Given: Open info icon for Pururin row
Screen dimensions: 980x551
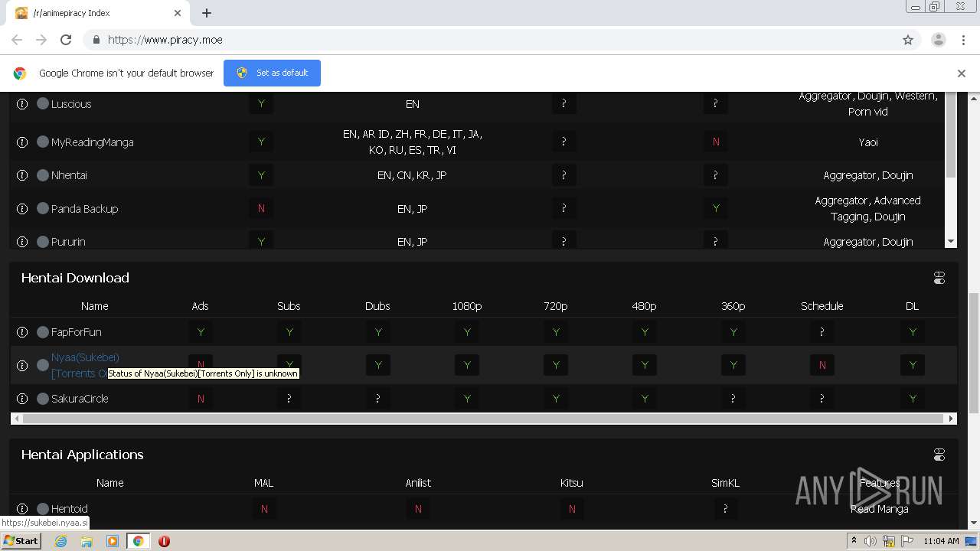Looking at the screenshot, I should (x=22, y=242).
